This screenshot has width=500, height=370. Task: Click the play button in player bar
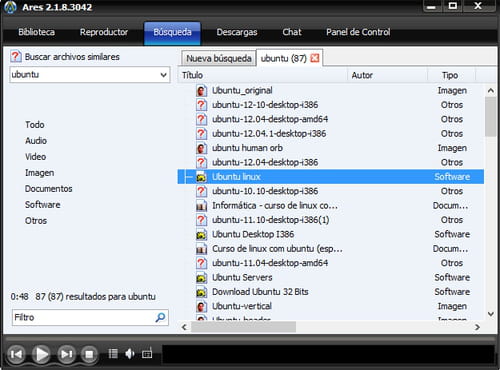pos(41,354)
